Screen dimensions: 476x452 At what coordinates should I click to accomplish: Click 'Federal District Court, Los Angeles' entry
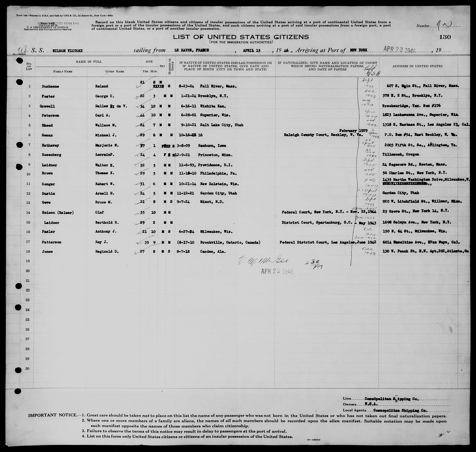click(317, 242)
